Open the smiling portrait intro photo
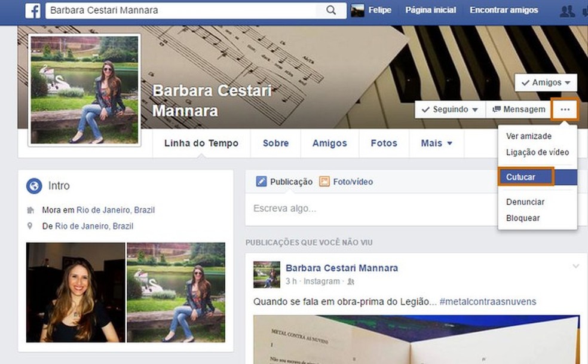The width and height of the screenshot is (588, 364). (x=75, y=292)
